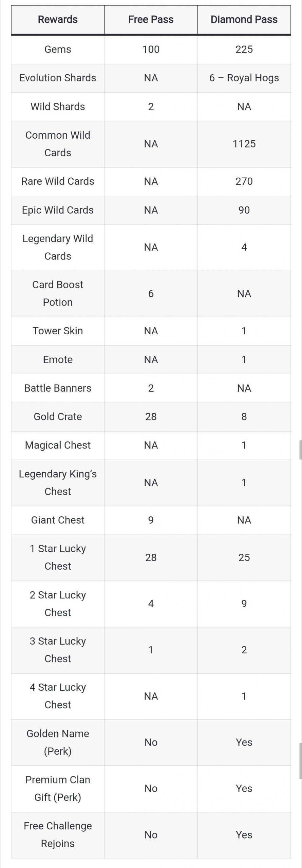Screen dimensions: 302x868
Task: Click the Gold Crate row label
Action: point(58,417)
